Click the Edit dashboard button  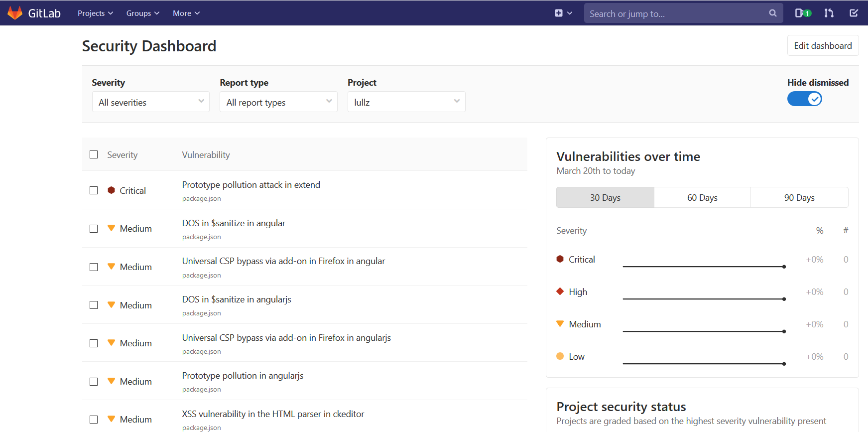(x=823, y=45)
